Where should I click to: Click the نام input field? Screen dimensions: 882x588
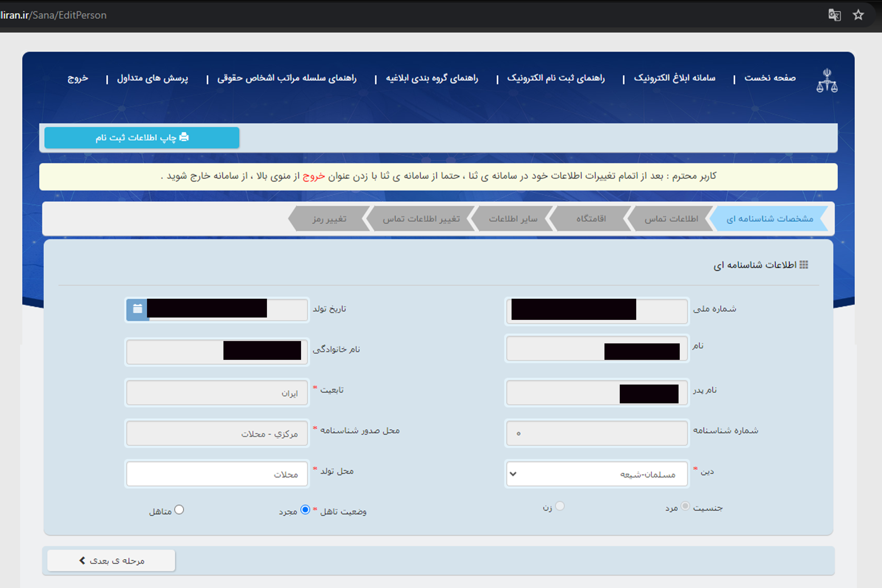(x=597, y=348)
